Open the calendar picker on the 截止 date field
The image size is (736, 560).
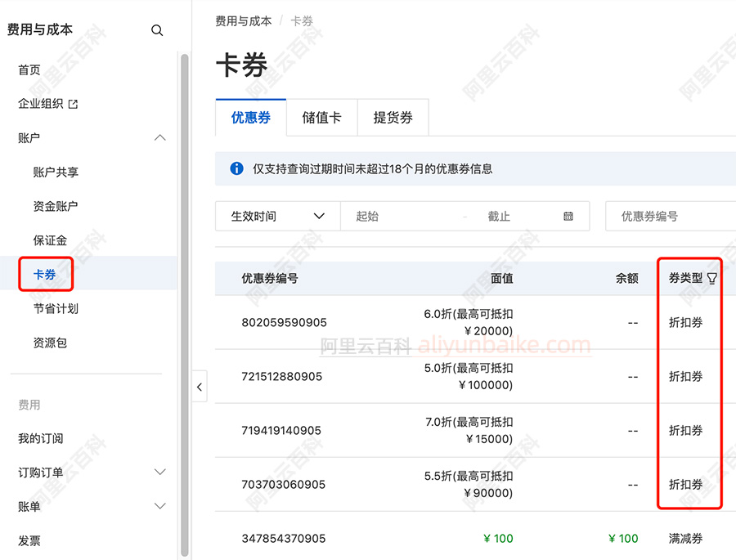(567, 216)
